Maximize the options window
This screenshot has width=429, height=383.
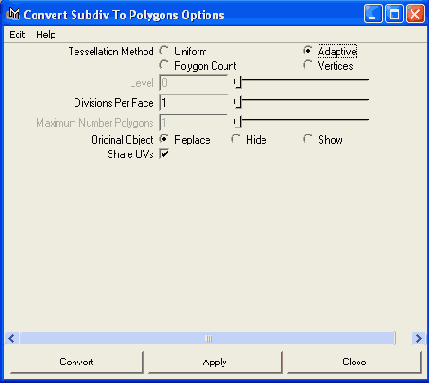pos(394,14)
